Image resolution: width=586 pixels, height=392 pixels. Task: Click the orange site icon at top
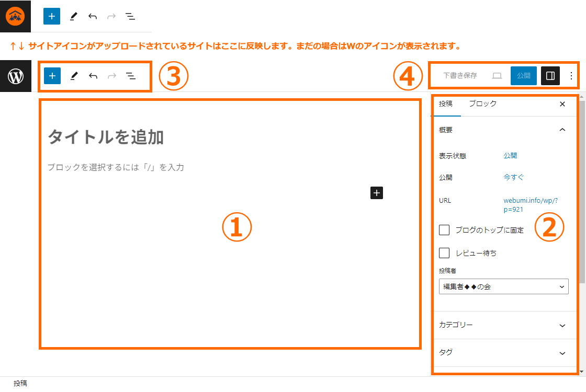pyautogui.click(x=16, y=16)
